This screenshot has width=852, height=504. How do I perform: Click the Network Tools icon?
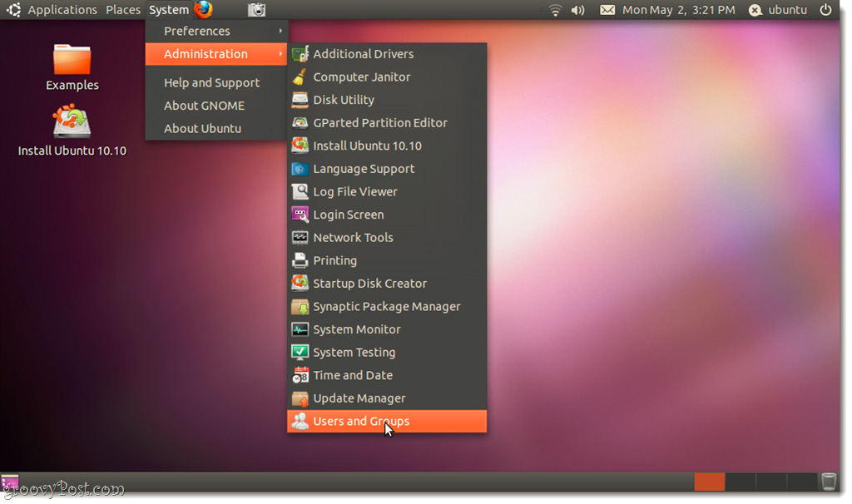tap(300, 237)
